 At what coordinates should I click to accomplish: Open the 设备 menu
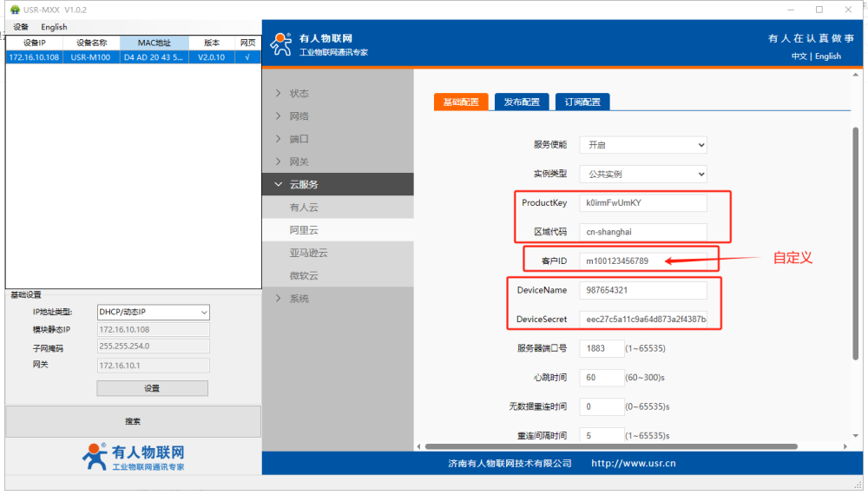pyautogui.click(x=21, y=27)
